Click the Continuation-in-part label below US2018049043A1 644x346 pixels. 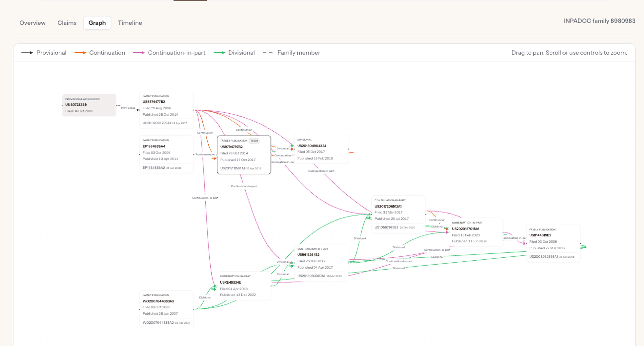321,171
